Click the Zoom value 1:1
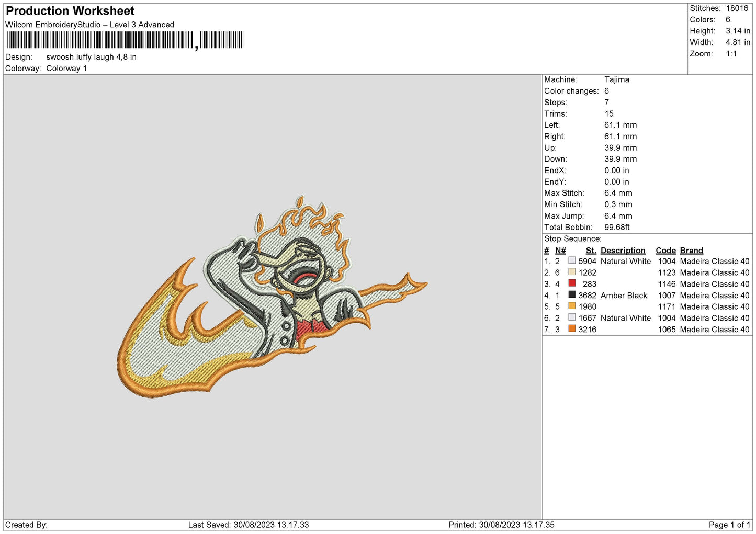The width and height of the screenshot is (756, 534). tap(731, 54)
